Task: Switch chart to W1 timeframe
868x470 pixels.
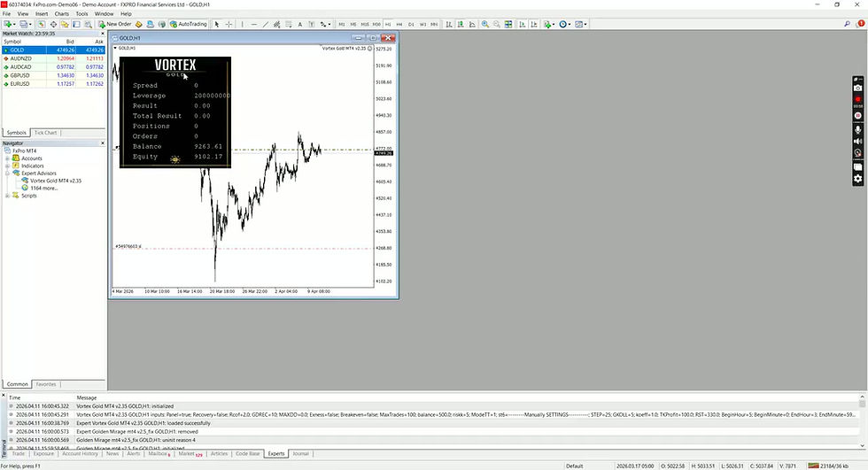Action: [x=423, y=24]
